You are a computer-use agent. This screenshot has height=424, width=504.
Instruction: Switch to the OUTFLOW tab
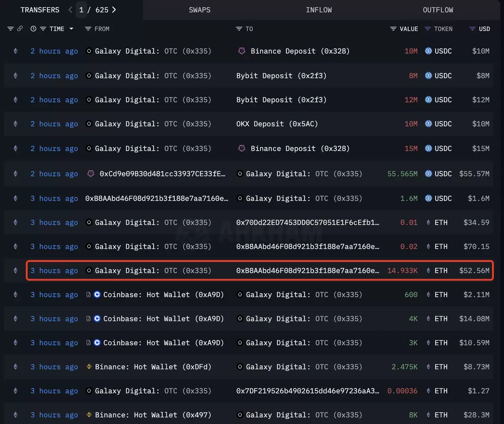(x=438, y=10)
